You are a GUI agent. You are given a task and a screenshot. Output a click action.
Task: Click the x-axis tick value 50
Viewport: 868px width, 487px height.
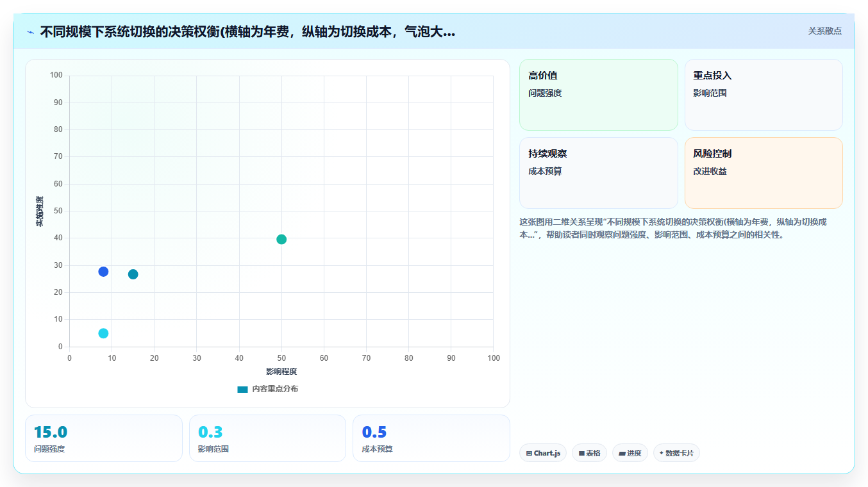coord(281,358)
